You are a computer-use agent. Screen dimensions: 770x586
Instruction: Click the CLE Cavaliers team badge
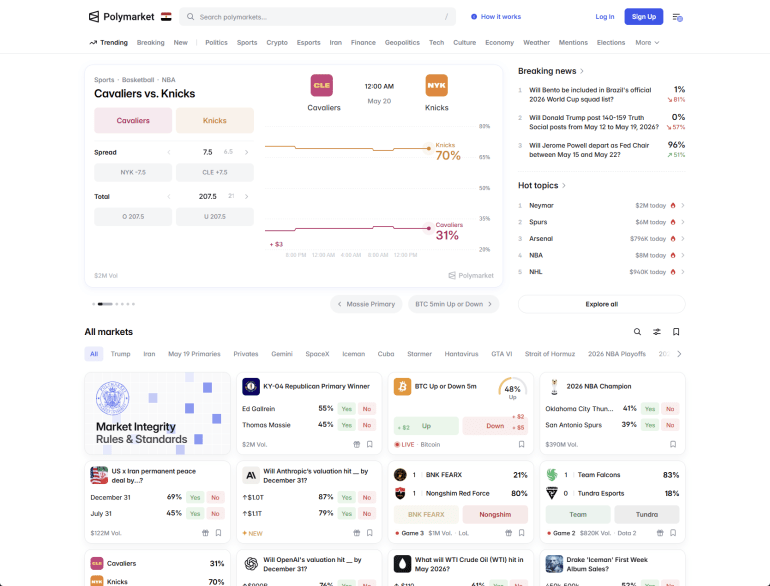(x=322, y=85)
